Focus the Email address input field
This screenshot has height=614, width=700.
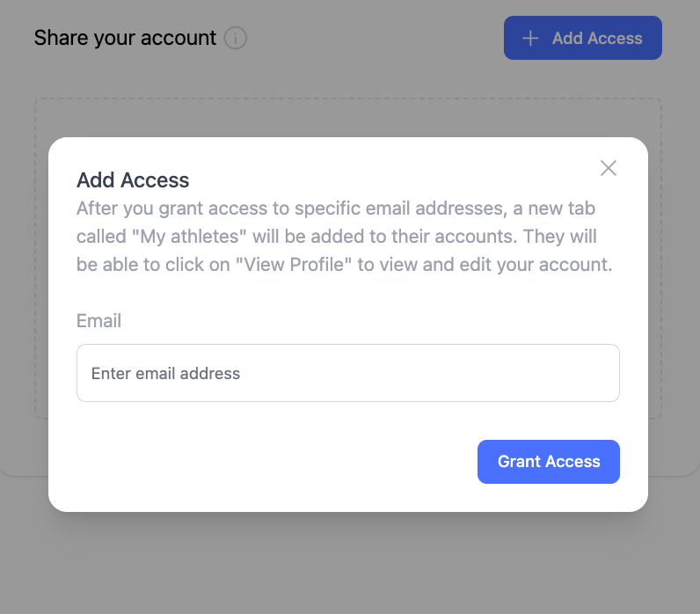click(348, 373)
